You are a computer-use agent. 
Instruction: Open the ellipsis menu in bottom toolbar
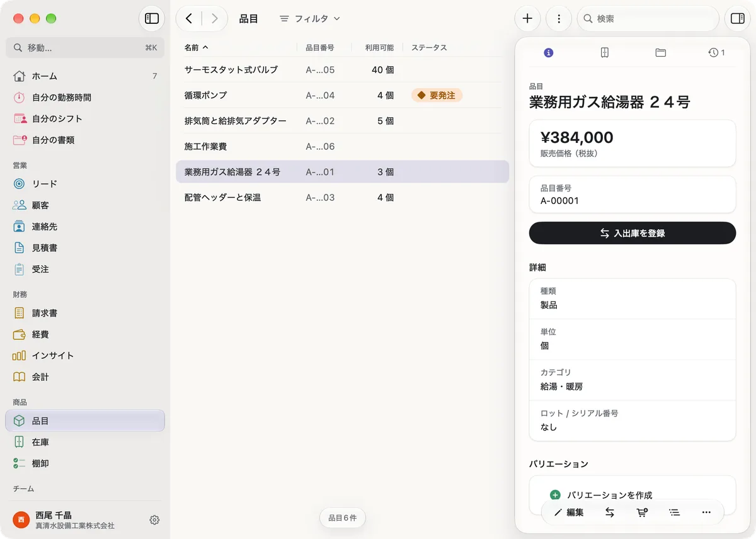[x=706, y=513]
